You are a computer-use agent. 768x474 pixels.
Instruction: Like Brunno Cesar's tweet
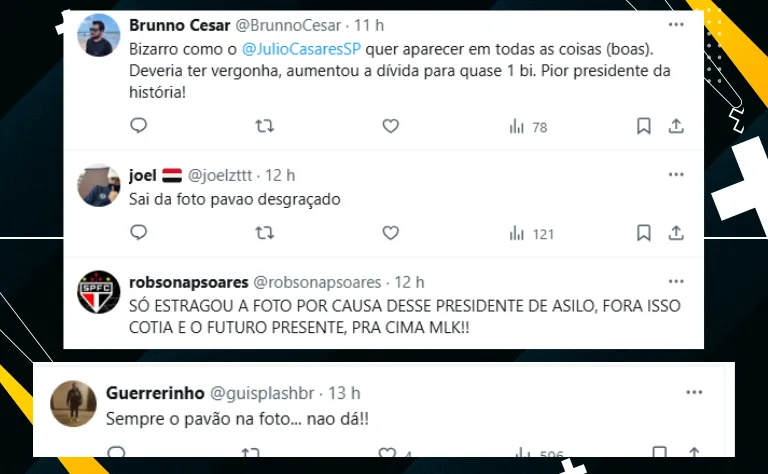pos(391,126)
